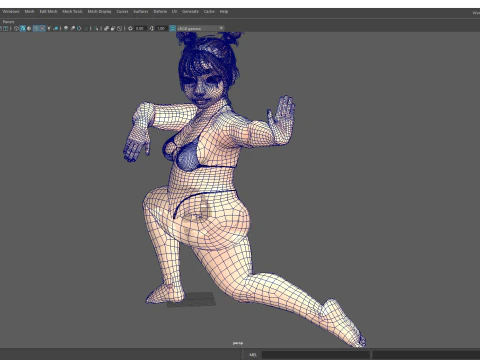The width and height of the screenshot is (480, 360).
Task: Open the Mesh menu
Action: click(29, 11)
